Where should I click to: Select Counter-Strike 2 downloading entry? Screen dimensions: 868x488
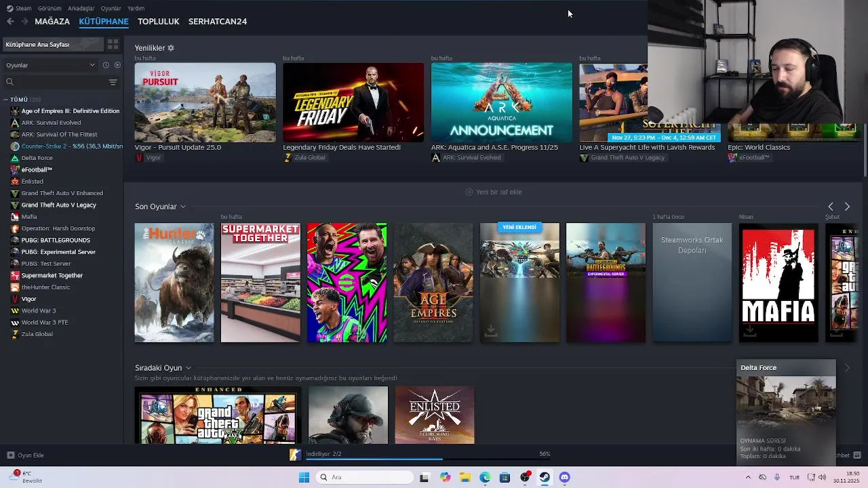(x=72, y=146)
